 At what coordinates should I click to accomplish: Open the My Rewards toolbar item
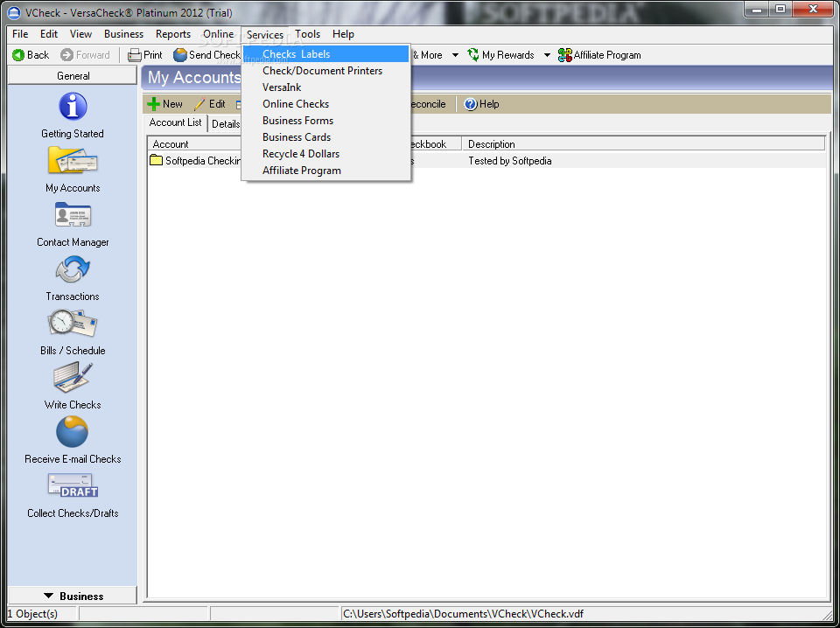(500, 55)
